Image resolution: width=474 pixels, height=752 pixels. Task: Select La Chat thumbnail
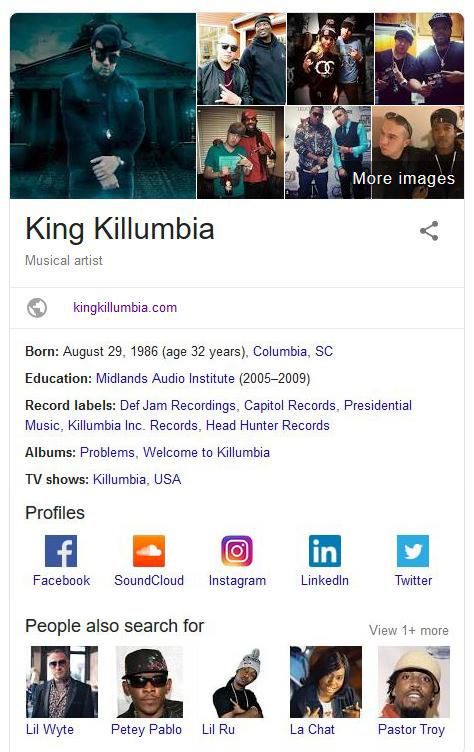pos(326,682)
